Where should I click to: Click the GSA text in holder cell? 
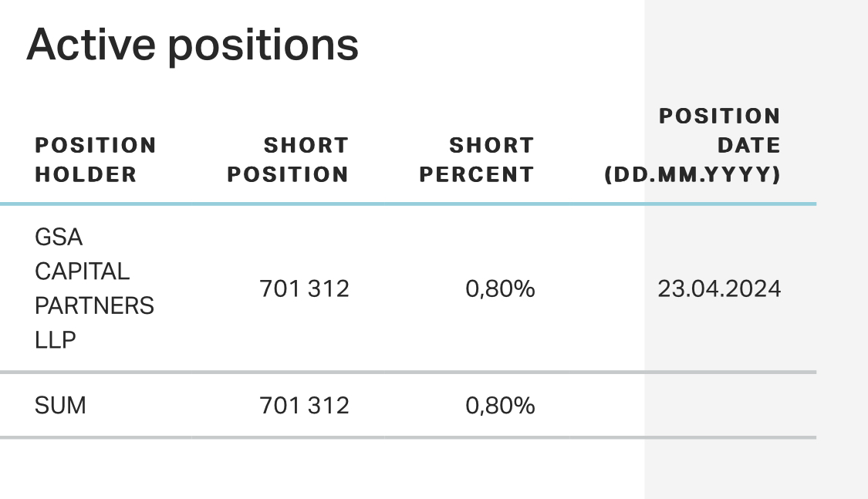[x=59, y=238]
